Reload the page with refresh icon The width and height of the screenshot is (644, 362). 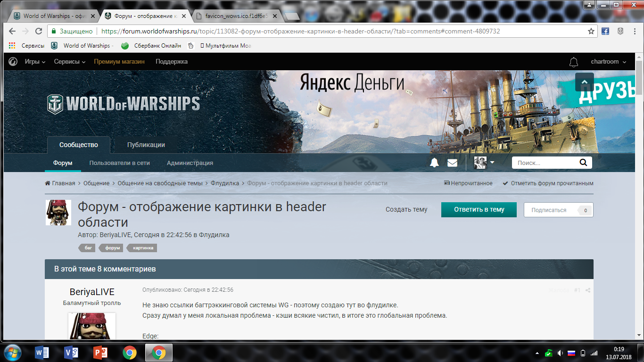39,31
